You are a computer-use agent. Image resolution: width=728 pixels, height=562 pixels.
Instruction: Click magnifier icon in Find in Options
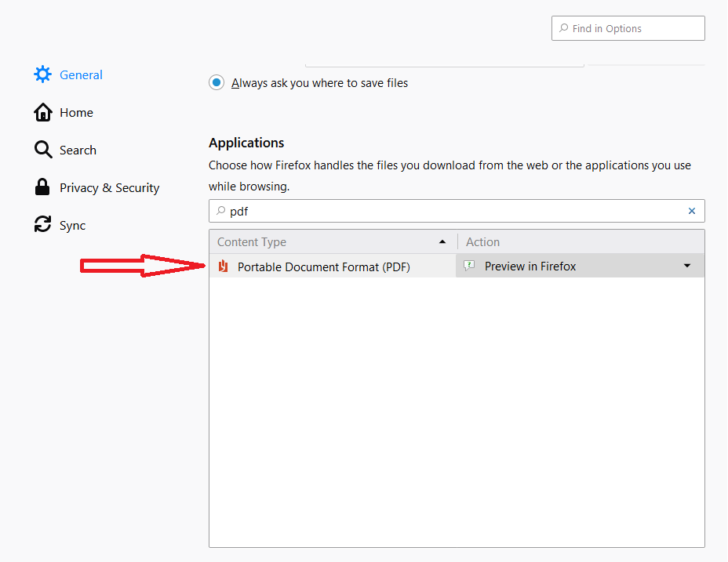(563, 28)
